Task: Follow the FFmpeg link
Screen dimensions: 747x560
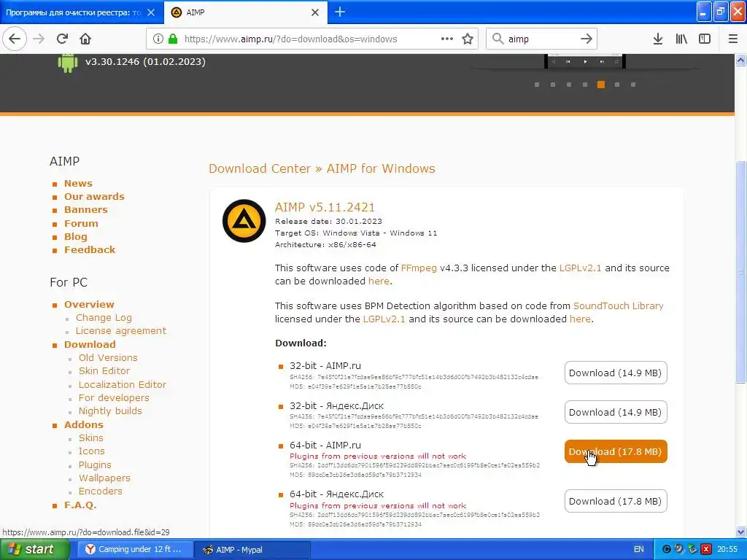Action: click(x=419, y=268)
